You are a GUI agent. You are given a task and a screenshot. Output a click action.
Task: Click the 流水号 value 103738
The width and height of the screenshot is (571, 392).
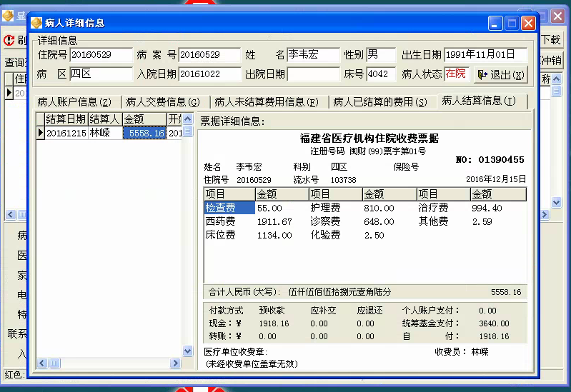[x=344, y=180]
